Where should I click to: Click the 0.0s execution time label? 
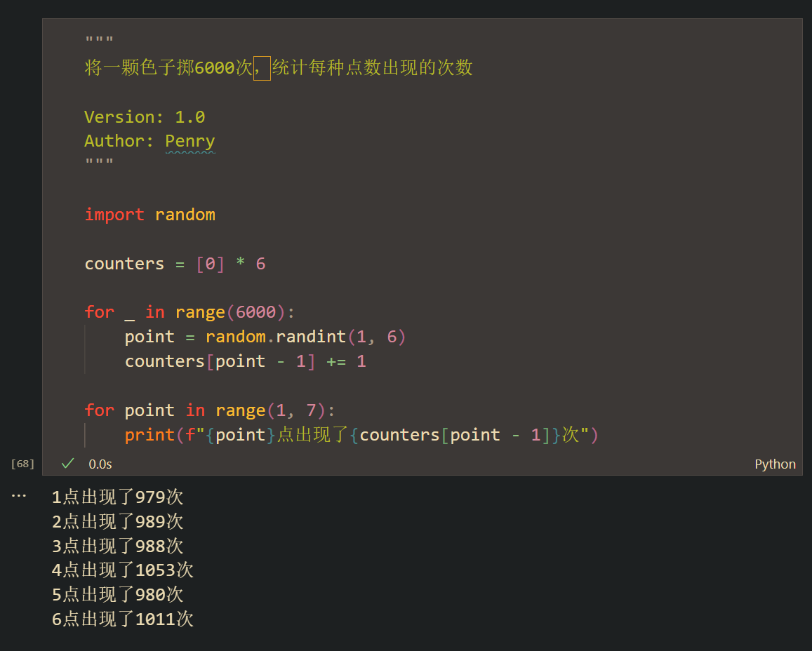(x=100, y=464)
